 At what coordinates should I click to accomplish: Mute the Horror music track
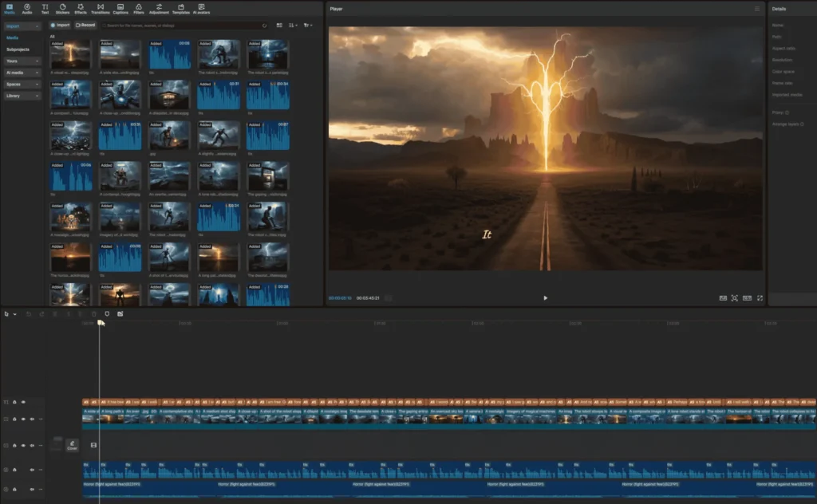coord(32,490)
